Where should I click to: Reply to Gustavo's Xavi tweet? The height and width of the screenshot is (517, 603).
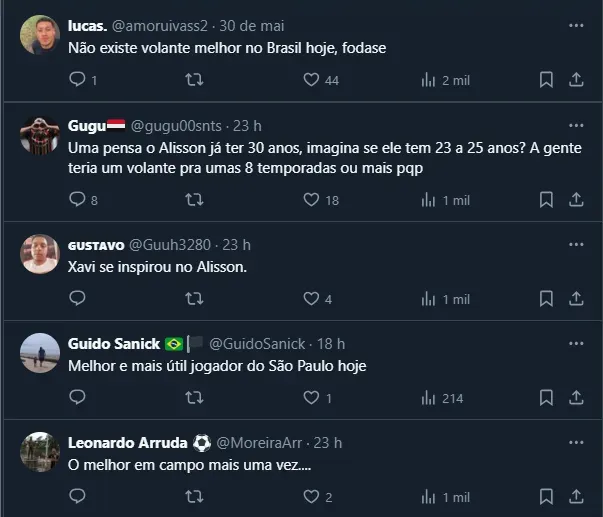(x=77, y=299)
